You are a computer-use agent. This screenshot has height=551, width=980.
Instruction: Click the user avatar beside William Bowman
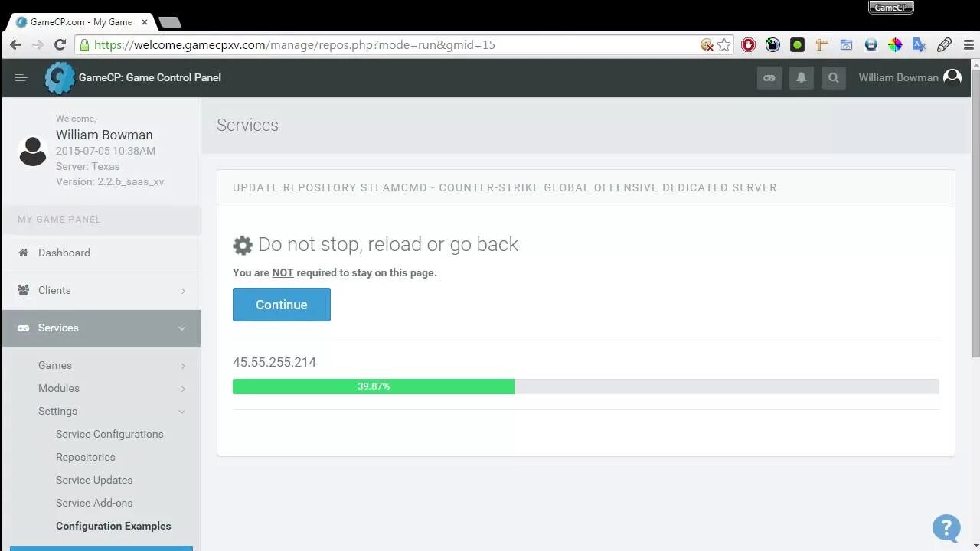(952, 77)
